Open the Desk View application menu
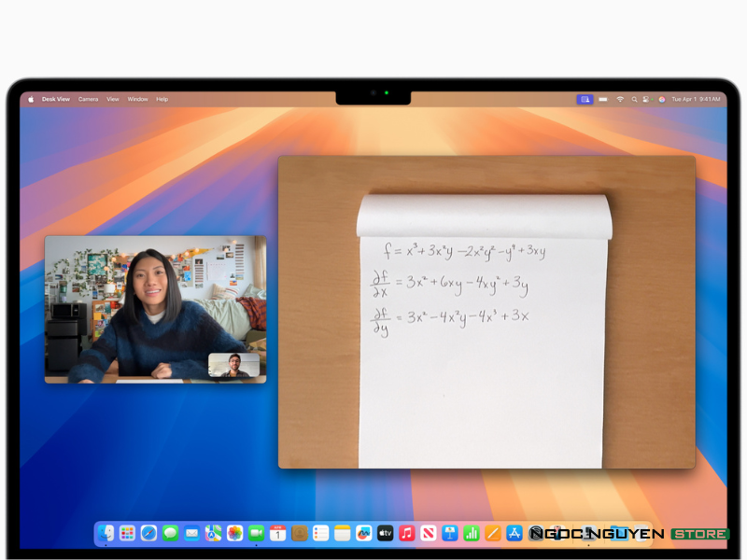Image resolution: width=747 pixels, height=560 pixels. [56, 99]
